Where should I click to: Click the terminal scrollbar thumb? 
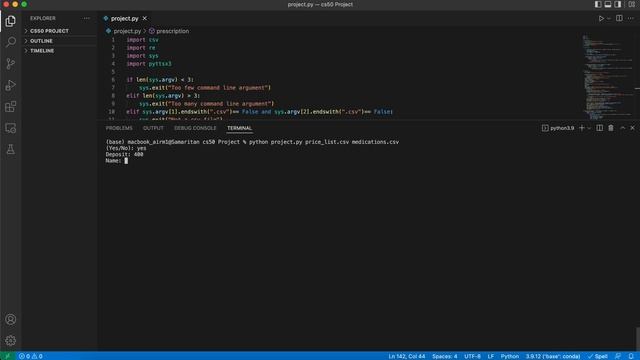[637, 338]
